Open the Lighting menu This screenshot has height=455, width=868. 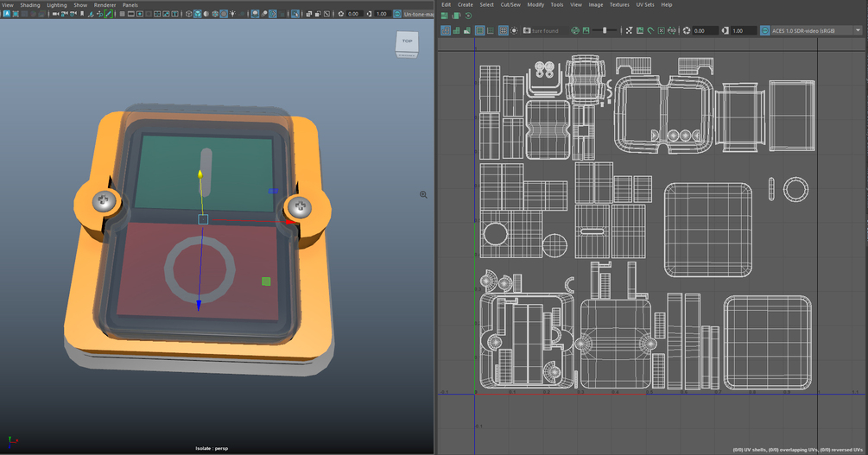pos(56,5)
